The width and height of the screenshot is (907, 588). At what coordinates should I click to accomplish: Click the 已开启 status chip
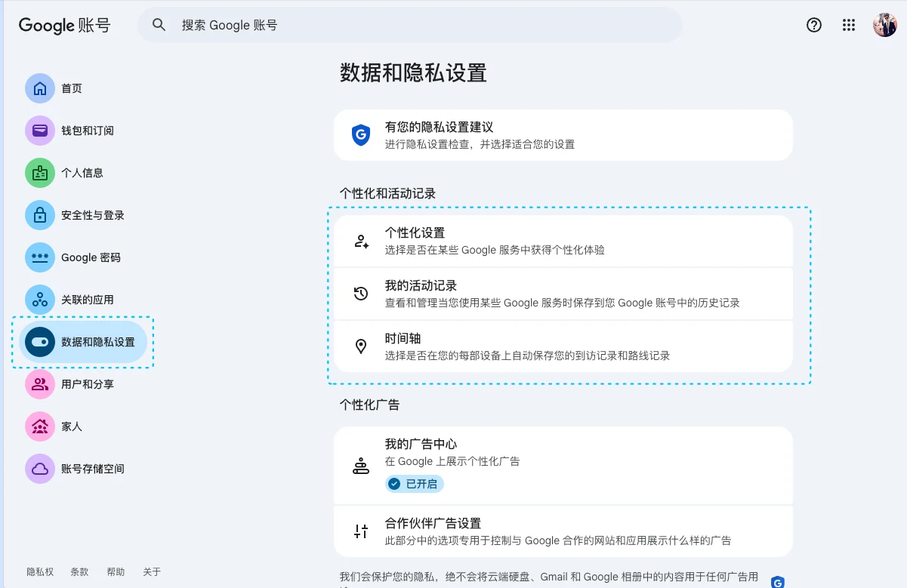coord(415,484)
